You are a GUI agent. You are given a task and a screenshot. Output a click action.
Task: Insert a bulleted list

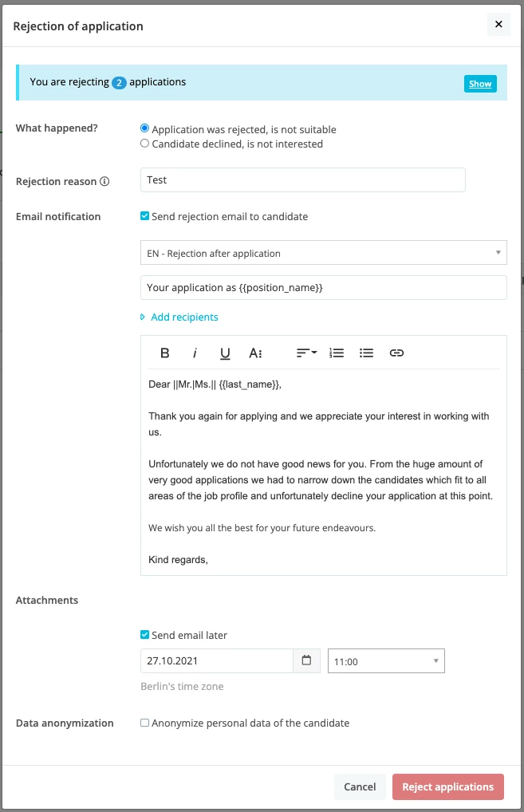(x=366, y=353)
